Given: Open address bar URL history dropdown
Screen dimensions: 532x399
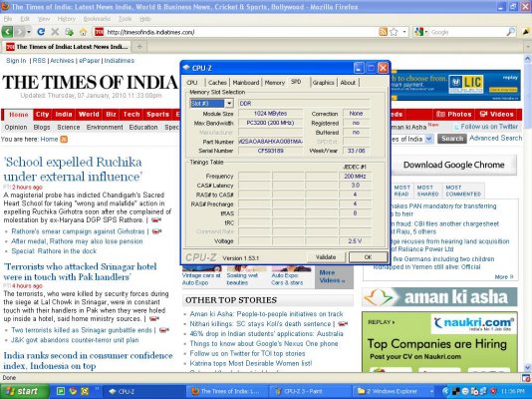Looking at the screenshot, I should pyautogui.click(x=404, y=32).
